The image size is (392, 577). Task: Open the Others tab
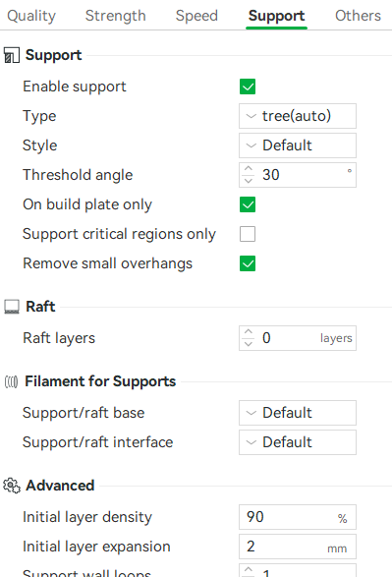pos(358,16)
